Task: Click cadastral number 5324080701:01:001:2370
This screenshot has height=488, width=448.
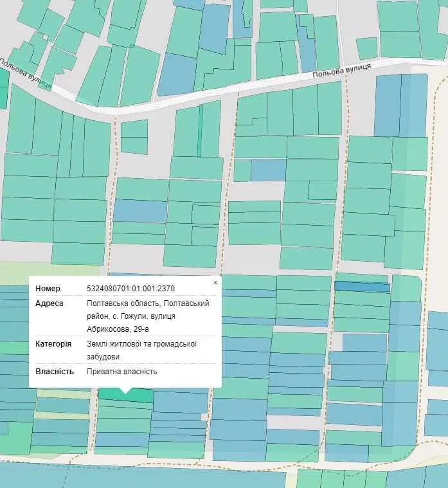Action: (130, 289)
